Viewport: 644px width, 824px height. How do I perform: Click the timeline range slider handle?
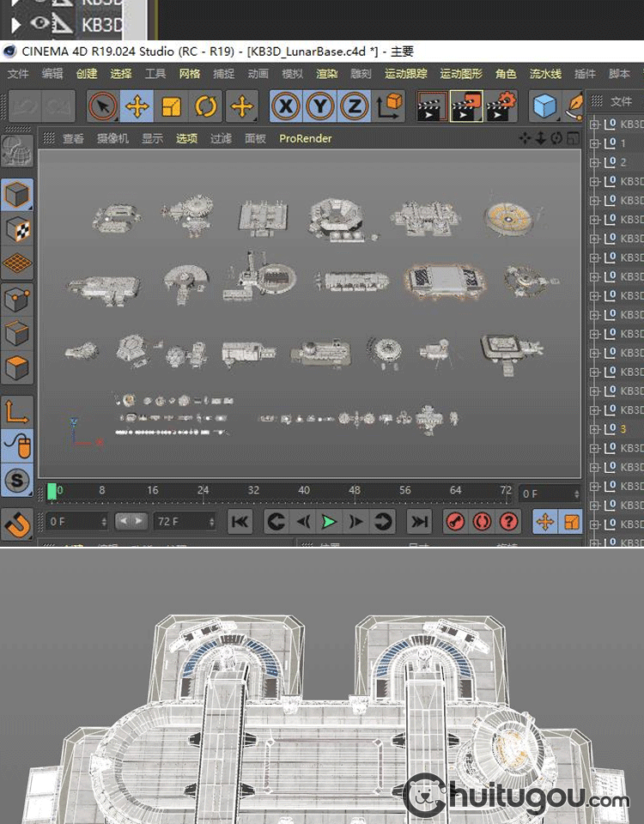coord(129,521)
